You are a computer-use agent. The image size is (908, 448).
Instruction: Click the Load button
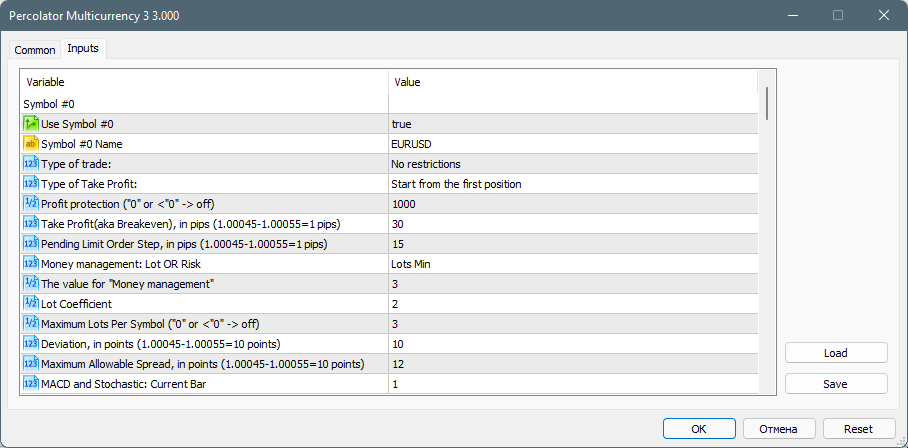click(836, 353)
